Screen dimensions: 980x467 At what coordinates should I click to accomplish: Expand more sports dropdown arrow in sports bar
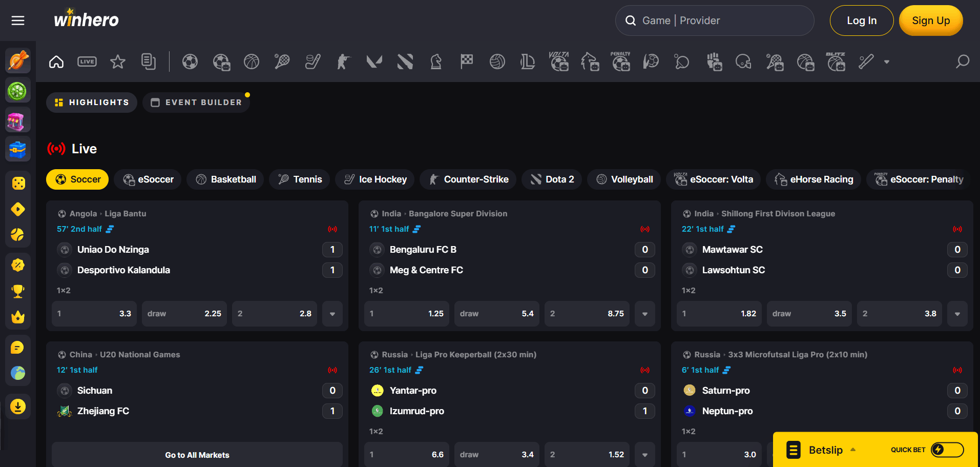tap(887, 62)
